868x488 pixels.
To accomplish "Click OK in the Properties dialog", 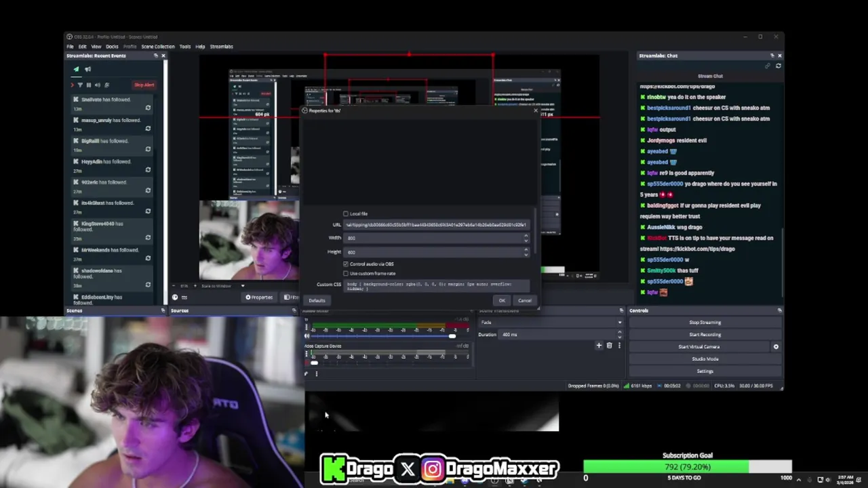I will (x=502, y=301).
